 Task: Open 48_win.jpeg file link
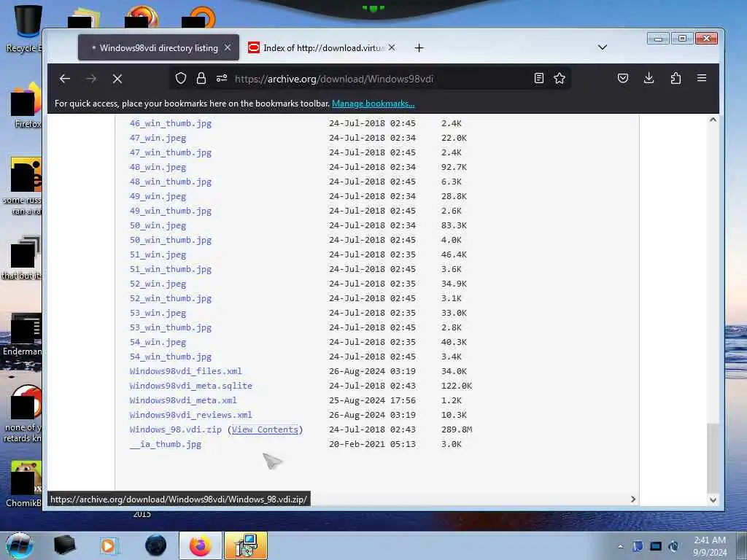(x=158, y=167)
